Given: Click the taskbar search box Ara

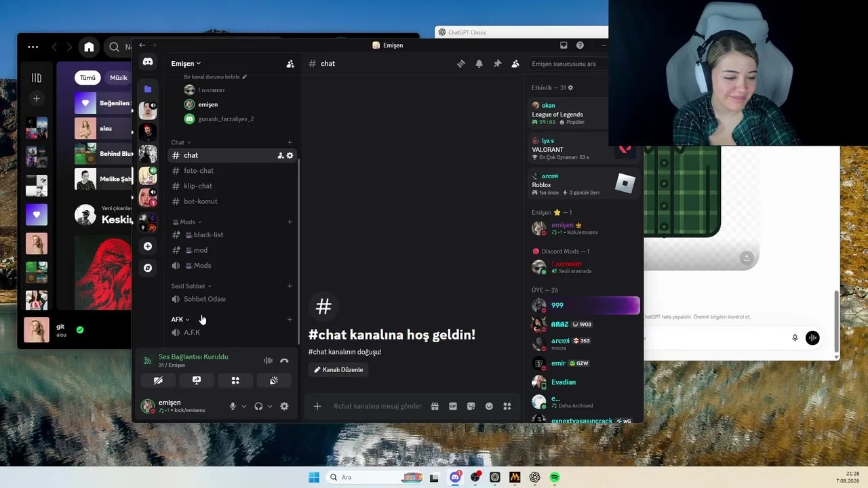Looking at the screenshot, I should coord(374,477).
